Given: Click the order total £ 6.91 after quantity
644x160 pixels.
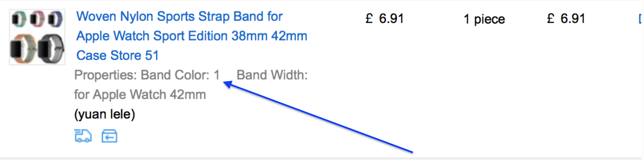Looking at the screenshot, I should [x=566, y=19].
